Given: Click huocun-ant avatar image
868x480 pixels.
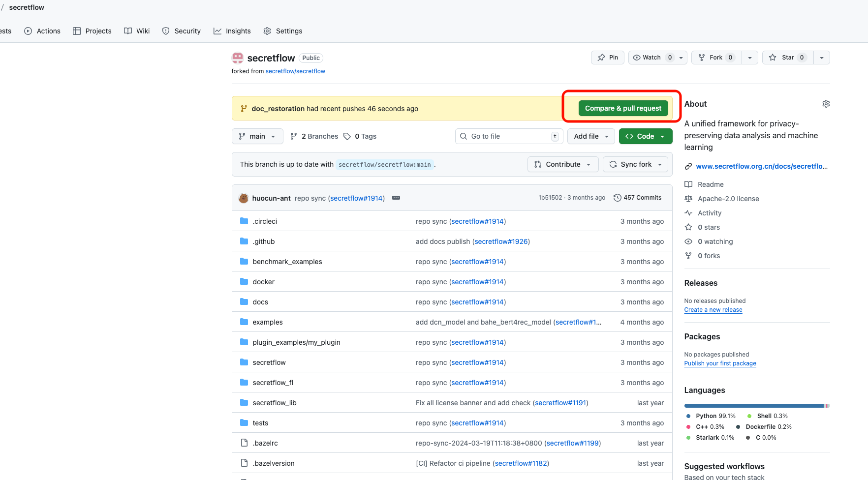Looking at the screenshot, I should tap(244, 198).
